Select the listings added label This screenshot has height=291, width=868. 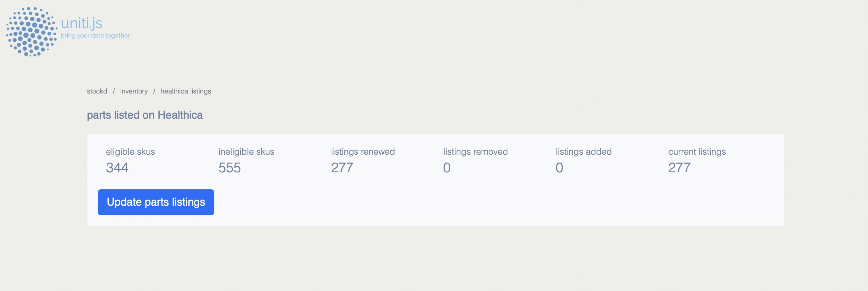584,152
